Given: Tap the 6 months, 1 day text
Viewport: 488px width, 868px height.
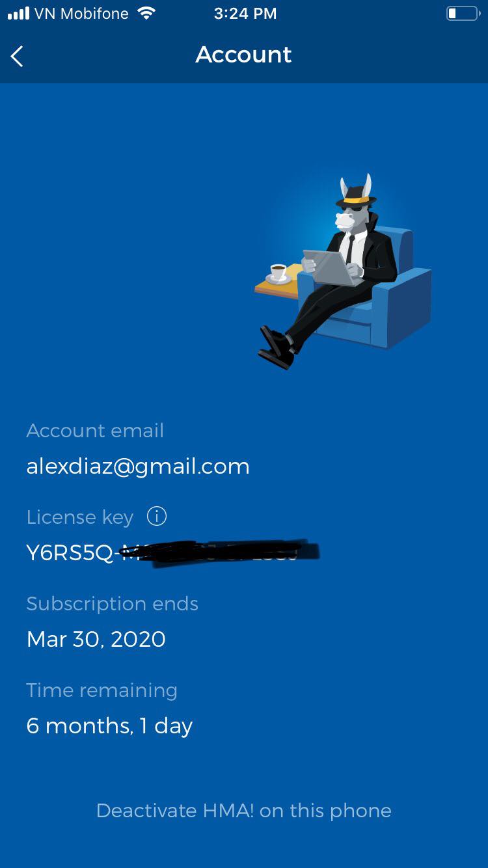Looking at the screenshot, I should point(109,726).
